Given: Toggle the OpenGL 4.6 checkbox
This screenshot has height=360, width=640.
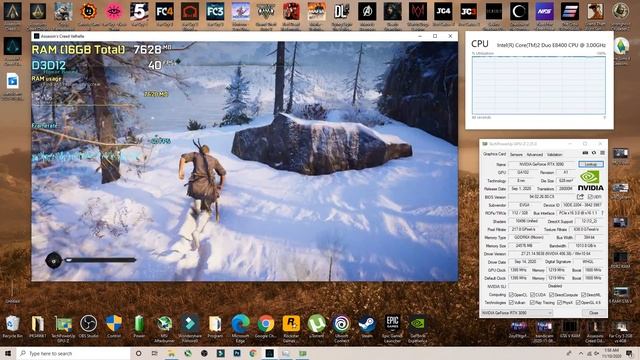Looking at the screenshot, I should [578, 303].
